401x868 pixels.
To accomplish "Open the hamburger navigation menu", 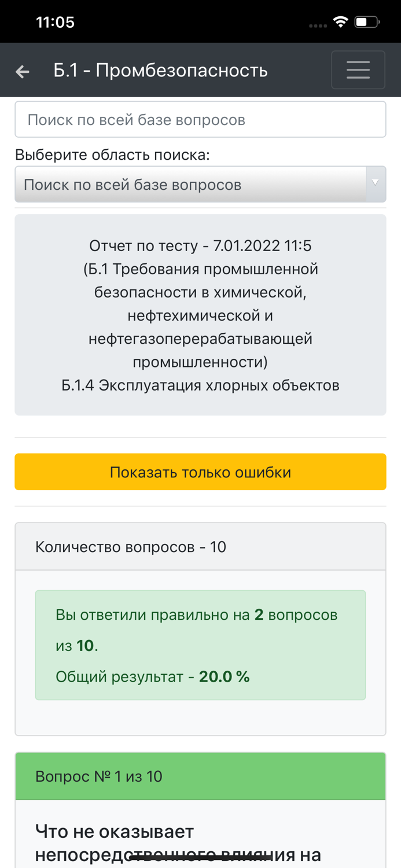I will (358, 69).
